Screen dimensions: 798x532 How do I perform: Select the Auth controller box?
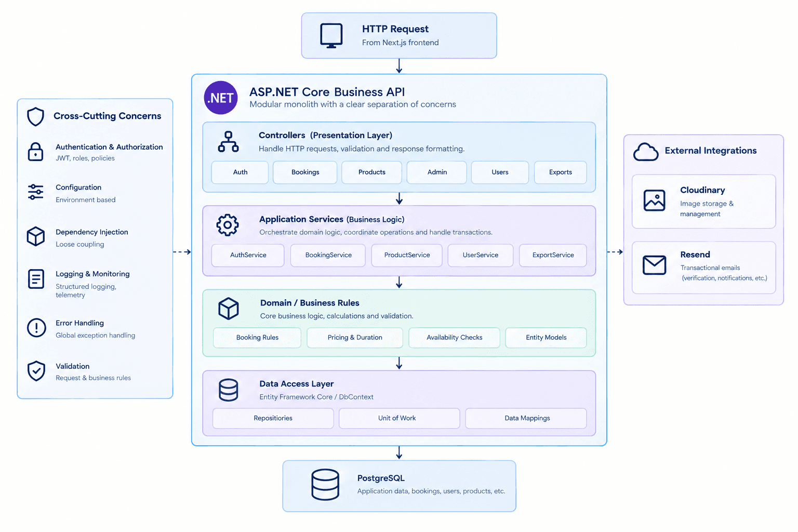pos(240,172)
